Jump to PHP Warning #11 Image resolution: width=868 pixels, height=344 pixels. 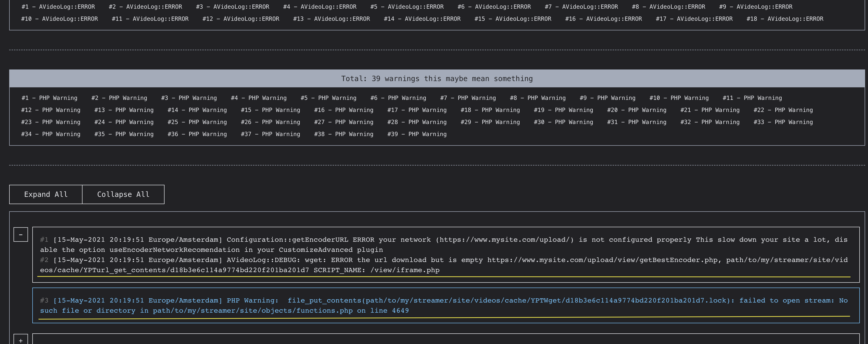(x=752, y=98)
